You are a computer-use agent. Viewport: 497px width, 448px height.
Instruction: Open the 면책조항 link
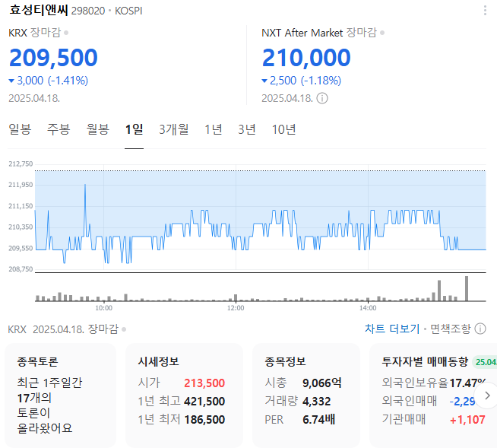pyautogui.click(x=451, y=329)
